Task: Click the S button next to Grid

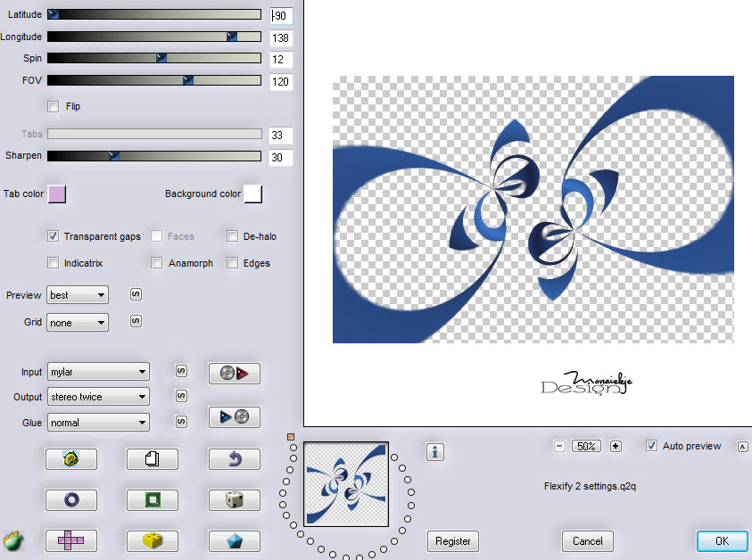Action: (x=136, y=321)
